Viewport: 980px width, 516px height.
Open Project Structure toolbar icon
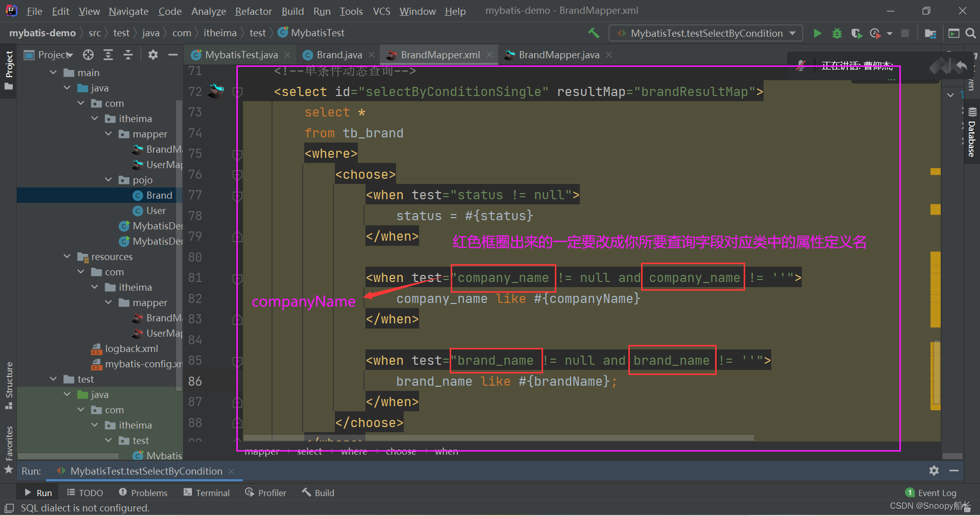[x=930, y=33]
